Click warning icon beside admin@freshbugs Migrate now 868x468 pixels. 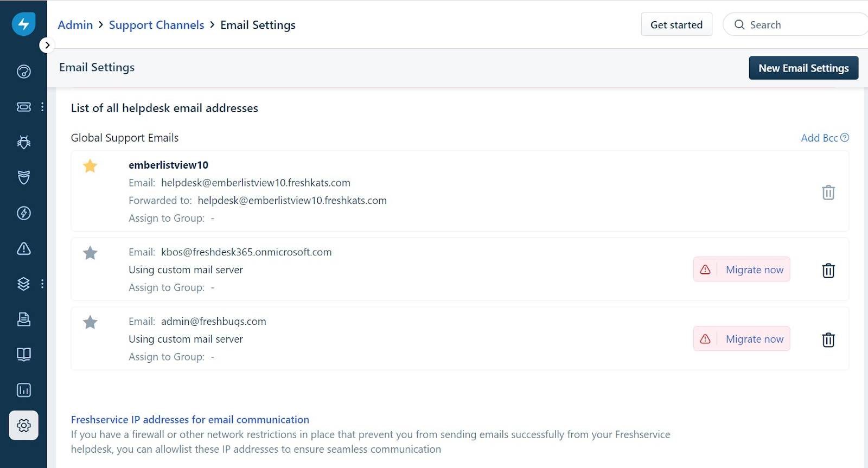point(705,339)
